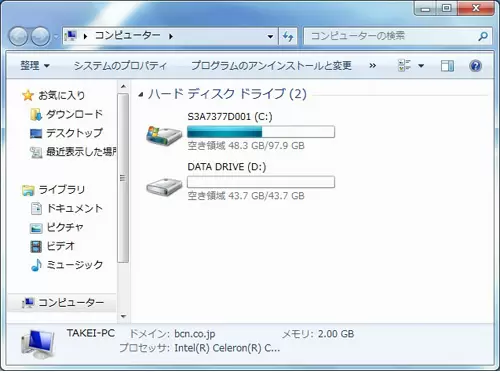Screen dimensions: 500x373
Task: Click the D: drive usage bar
Action: tap(261, 182)
